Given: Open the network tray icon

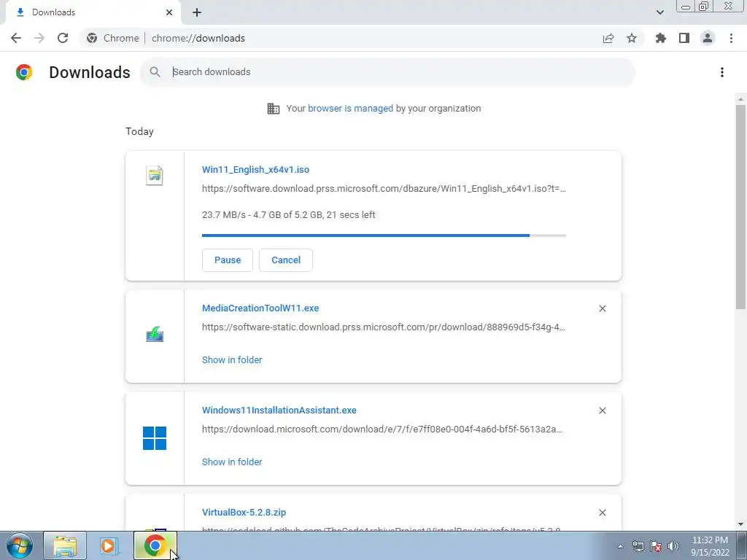Looking at the screenshot, I should 638,546.
